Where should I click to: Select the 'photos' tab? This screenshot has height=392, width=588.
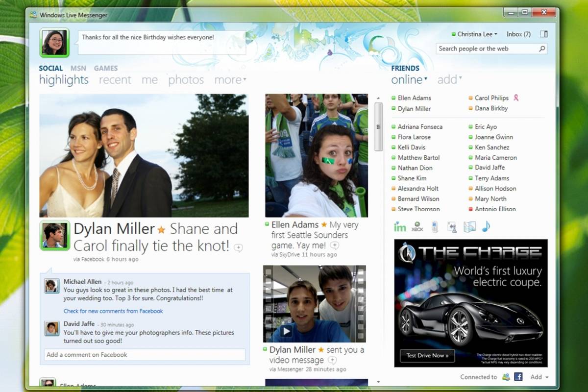pyautogui.click(x=186, y=80)
